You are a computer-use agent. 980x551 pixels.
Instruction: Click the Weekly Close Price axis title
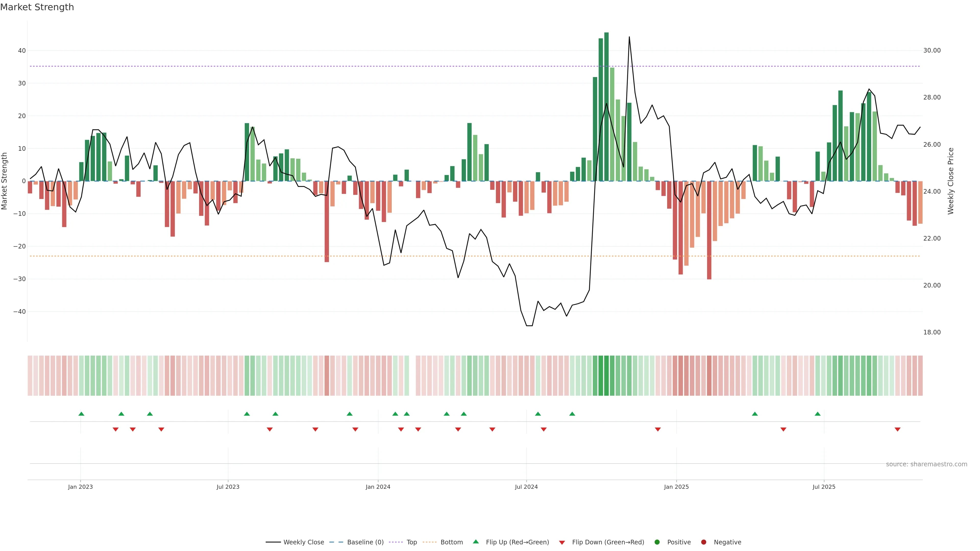pyautogui.click(x=951, y=181)
